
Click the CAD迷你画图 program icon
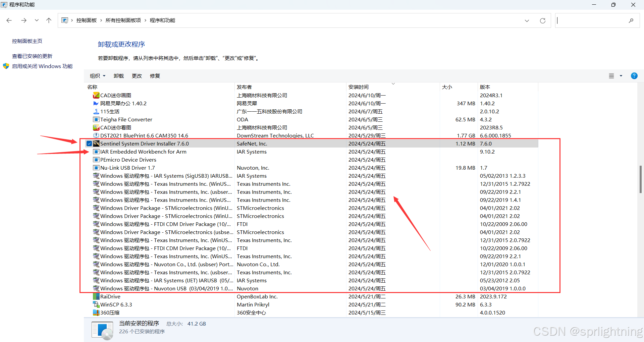point(96,95)
